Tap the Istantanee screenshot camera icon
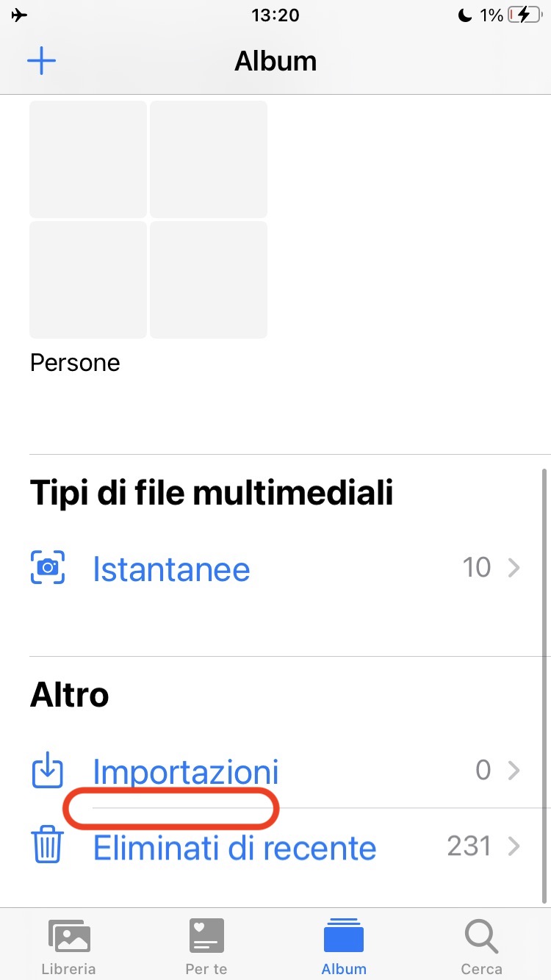Viewport: 551px width, 980px height. 48,568
